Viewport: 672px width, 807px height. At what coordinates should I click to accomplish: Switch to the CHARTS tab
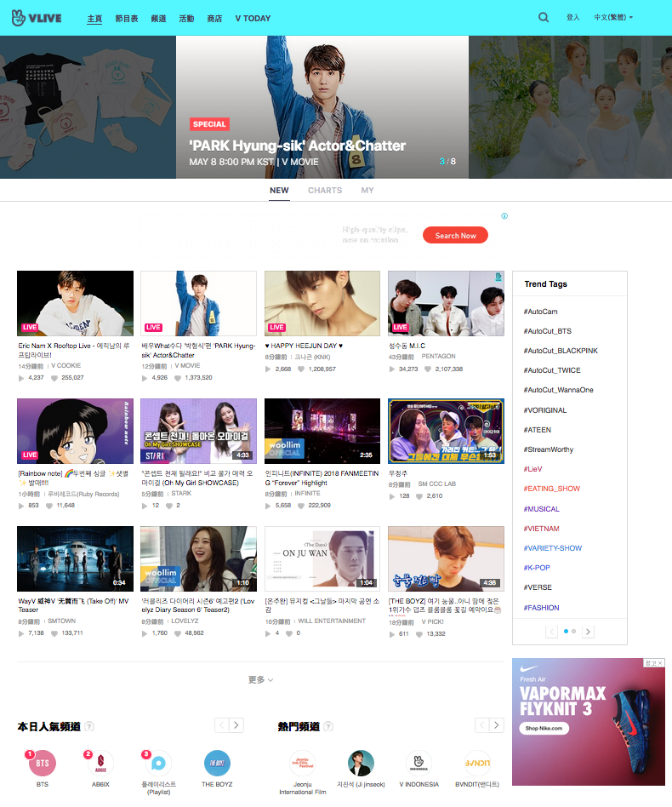coord(325,191)
